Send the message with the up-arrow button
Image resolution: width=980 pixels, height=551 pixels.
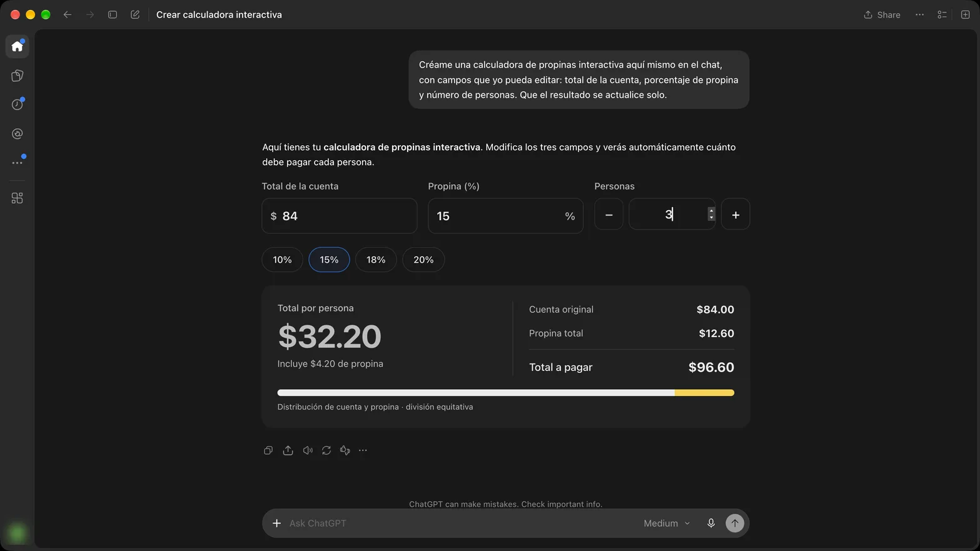(x=735, y=523)
